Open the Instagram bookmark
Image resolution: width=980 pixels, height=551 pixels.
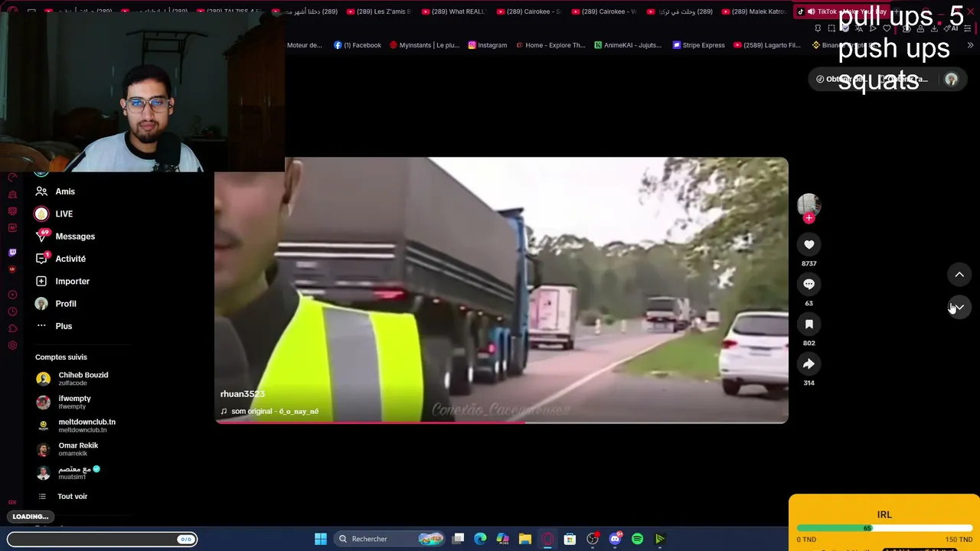pyautogui.click(x=488, y=45)
